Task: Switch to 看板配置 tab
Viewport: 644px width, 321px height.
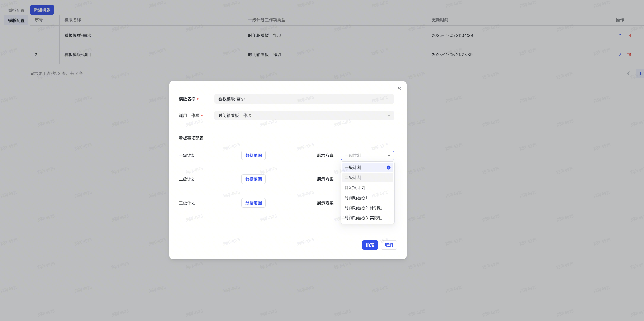Action: (x=16, y=10)
